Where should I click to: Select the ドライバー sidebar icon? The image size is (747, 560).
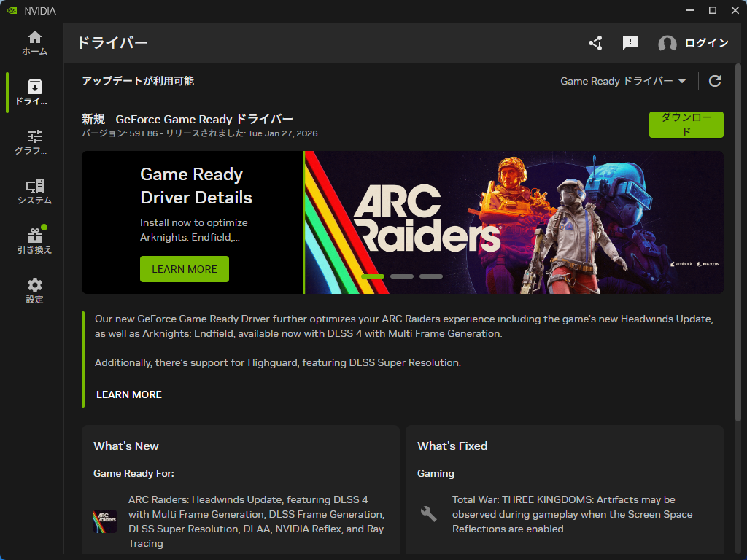pyautogui.click(x=34, y=93)
